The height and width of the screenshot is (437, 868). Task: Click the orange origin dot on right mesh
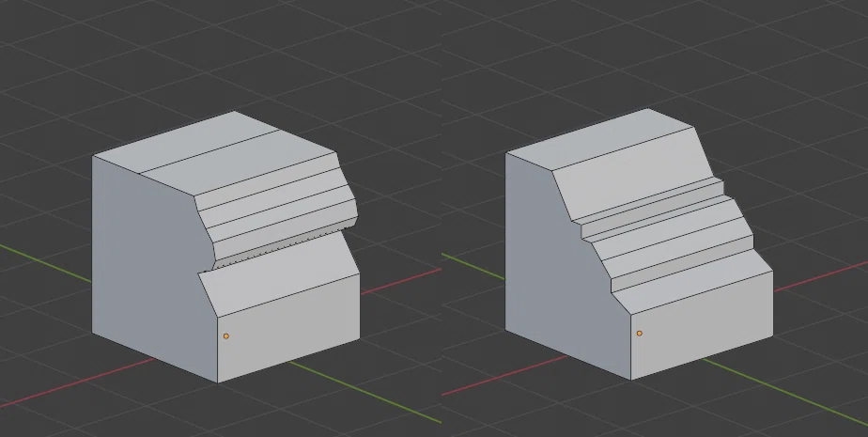(640, 334)
